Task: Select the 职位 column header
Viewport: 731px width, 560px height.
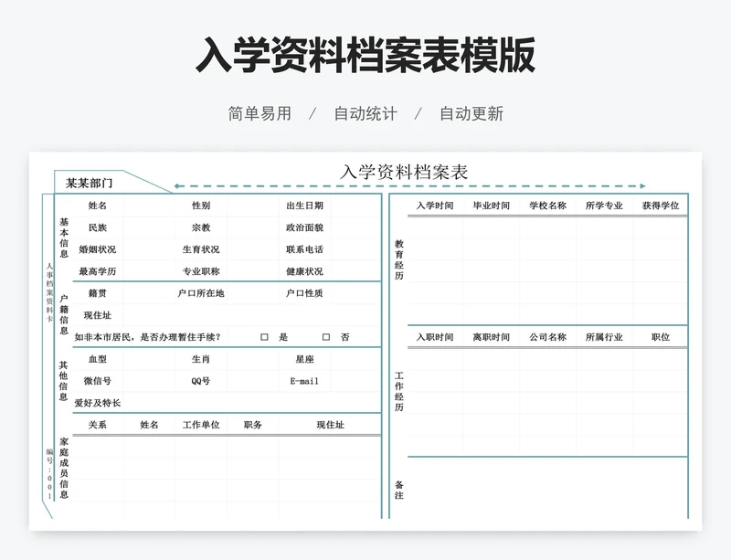Action: 661,337
